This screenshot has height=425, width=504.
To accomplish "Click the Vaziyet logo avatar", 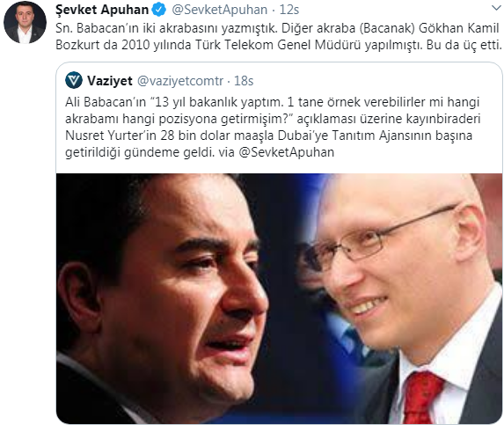I will click(74, 80).
